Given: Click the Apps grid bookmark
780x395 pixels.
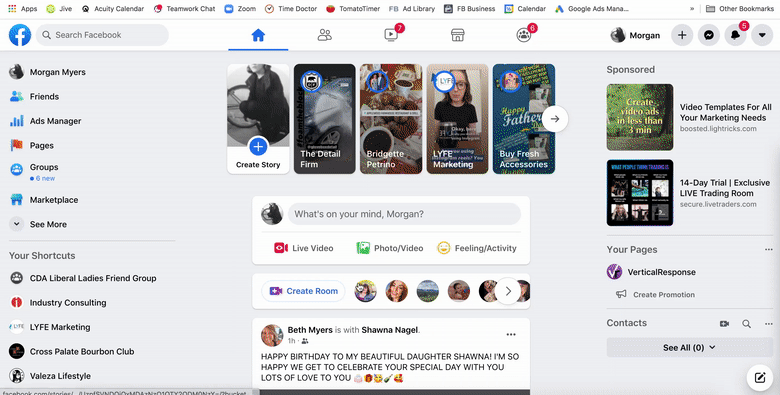Looking at the screenshot, I should [22, 8].
